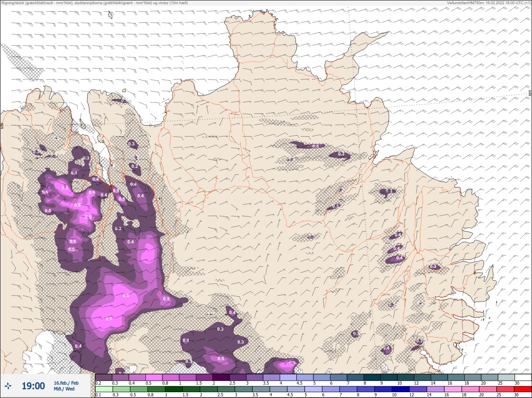Select the 0.5 green swatch in the bottom legend row
The height and width of the screenshot is (398, 532).
tap(139, 389)
